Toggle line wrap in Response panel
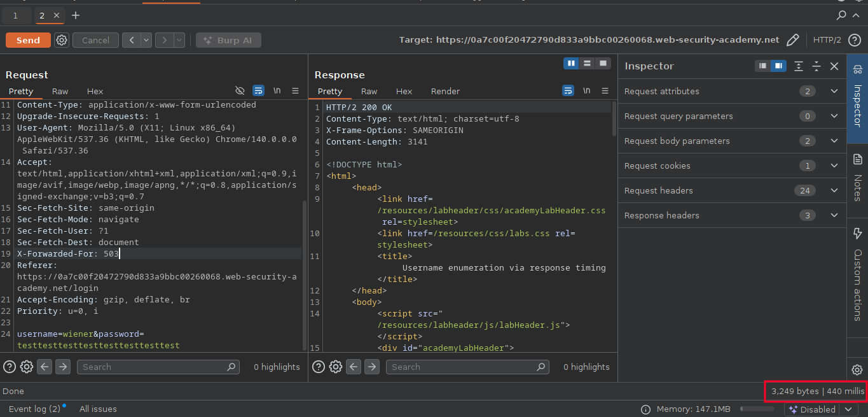Image resolution: width=868 pixels, height=417 pixels. tap(568, 91)
